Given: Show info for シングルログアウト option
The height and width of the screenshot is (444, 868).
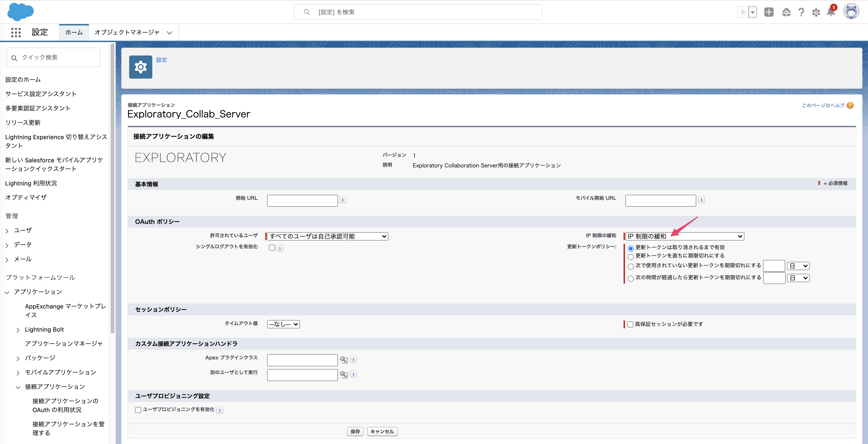Looking at the screenshot, I should 280,248.
